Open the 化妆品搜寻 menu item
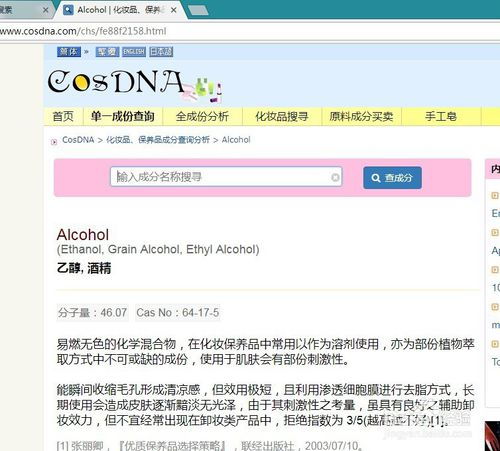This screenshot has height=451, width=500. click(x=282, y=117)
